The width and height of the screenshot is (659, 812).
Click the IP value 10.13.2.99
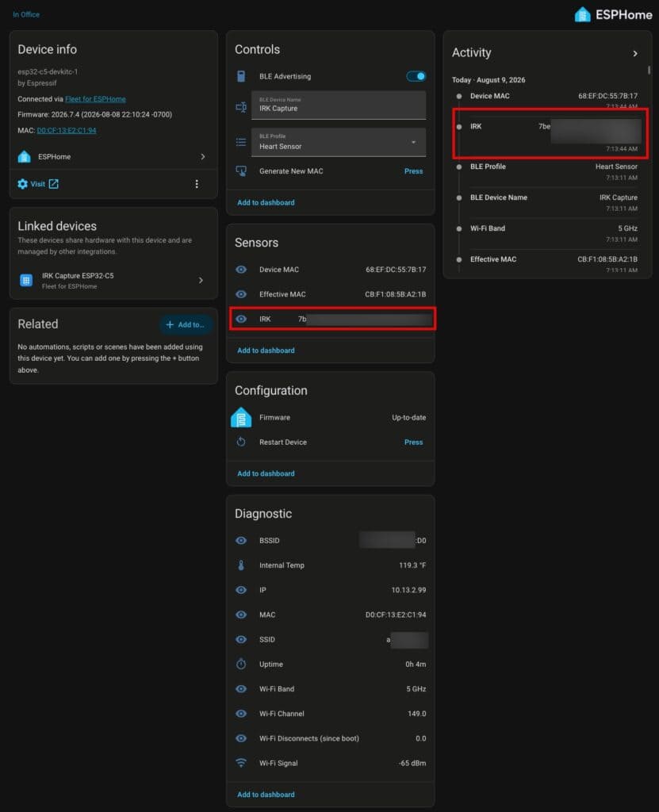pyautogui.click(x=408, y=590)
